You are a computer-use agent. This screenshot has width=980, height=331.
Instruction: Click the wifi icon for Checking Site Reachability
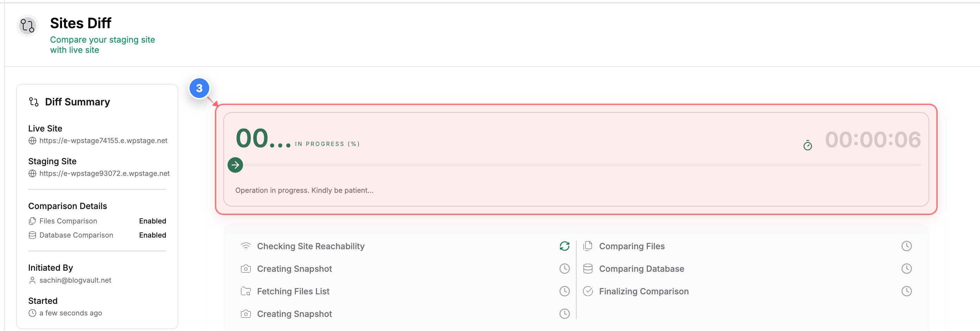[246, 246]
